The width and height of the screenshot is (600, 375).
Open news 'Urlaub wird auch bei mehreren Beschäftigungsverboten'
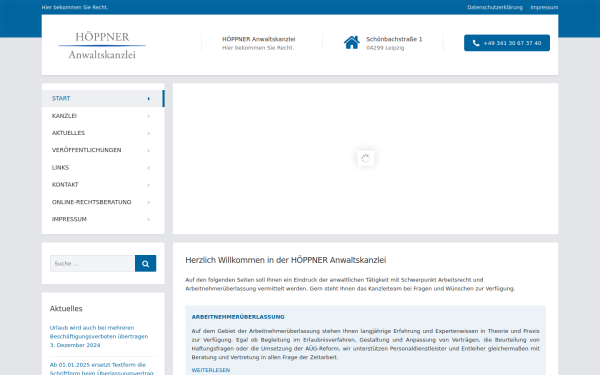pos(99,332)
